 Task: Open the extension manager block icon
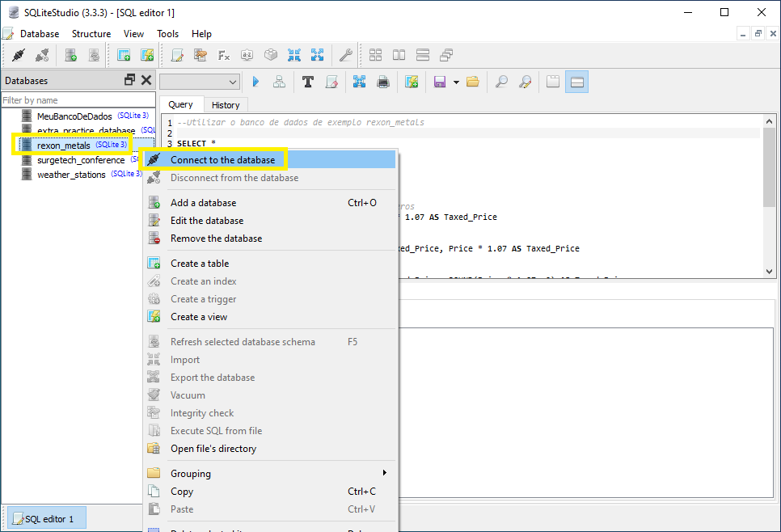pos(271,55)
